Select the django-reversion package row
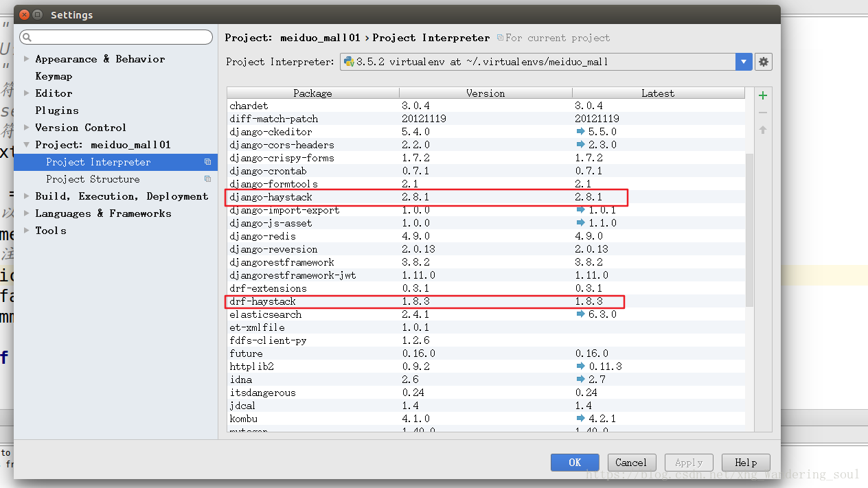Viewport: 868px width, 488px height. coord(486,249)
